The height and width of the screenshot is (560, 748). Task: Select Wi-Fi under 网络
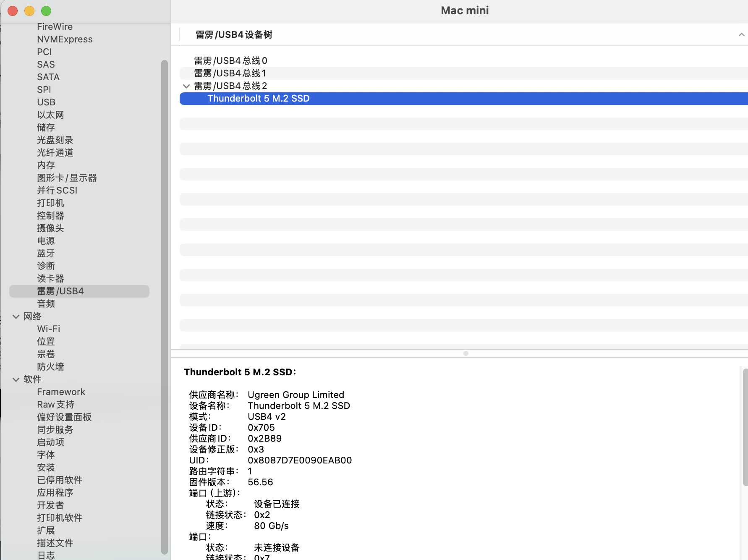point(49,329)
